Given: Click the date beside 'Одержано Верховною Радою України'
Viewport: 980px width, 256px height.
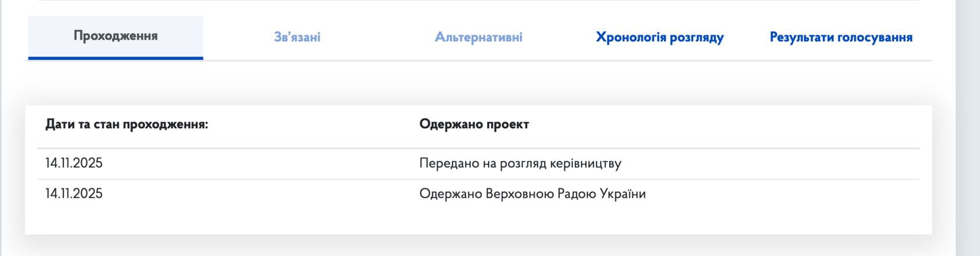Looking at the screenshot, I should coord(74,194).
